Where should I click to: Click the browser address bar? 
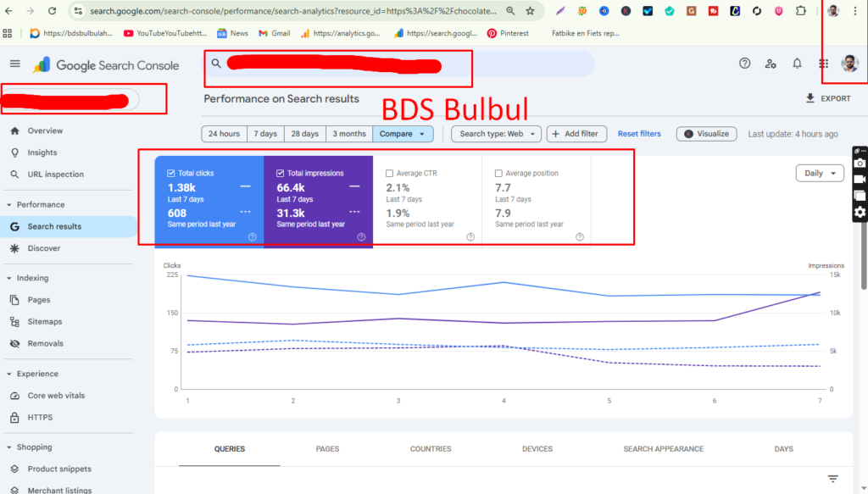coord(297,12)
